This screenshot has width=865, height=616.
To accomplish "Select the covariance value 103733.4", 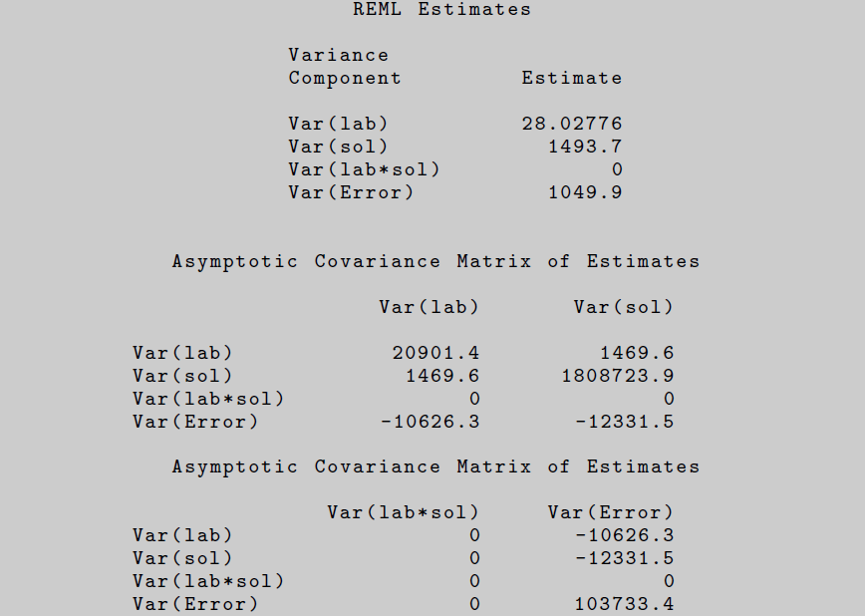I will pyautogui.click(x=625, y=604).
